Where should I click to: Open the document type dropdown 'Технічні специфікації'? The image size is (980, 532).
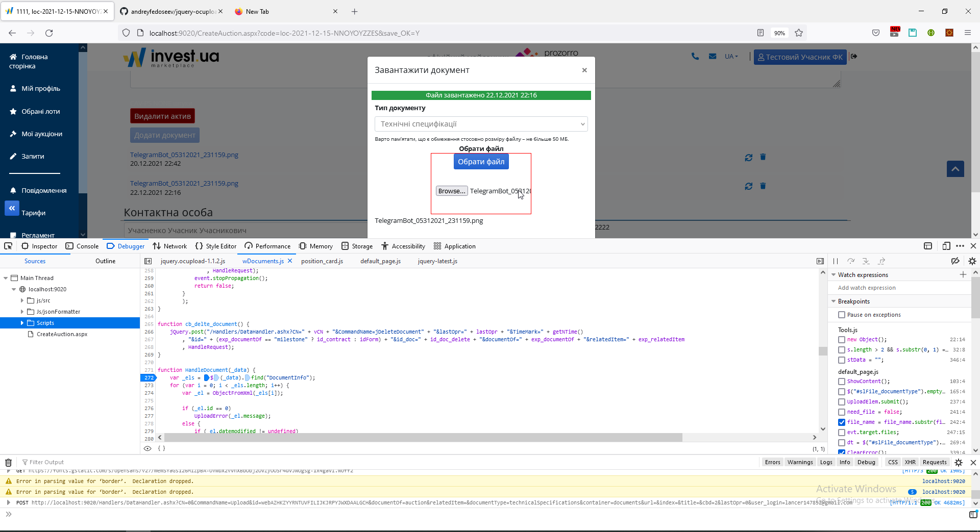pos(481,124)
